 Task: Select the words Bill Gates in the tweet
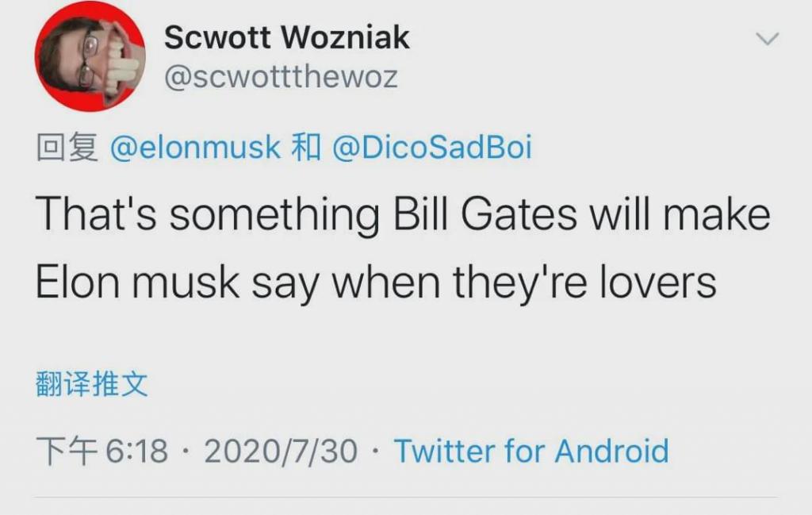click(x=485, y=214)
